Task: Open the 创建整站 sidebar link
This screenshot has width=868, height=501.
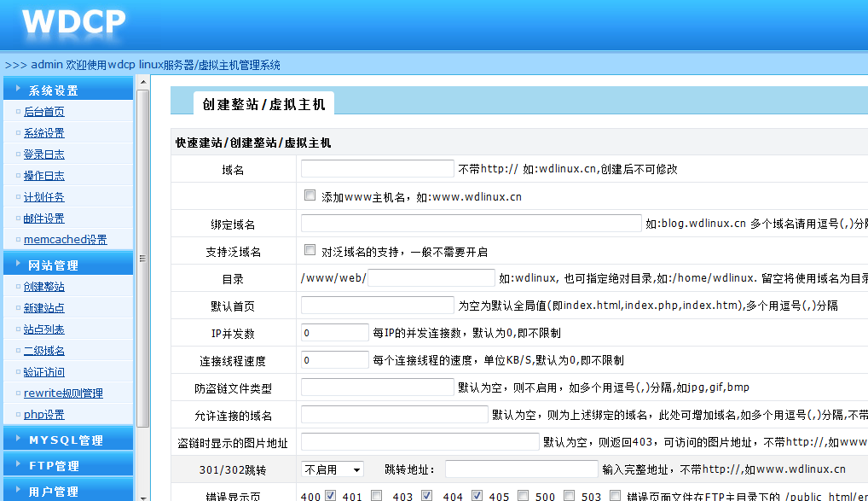Action: (43, 287)
